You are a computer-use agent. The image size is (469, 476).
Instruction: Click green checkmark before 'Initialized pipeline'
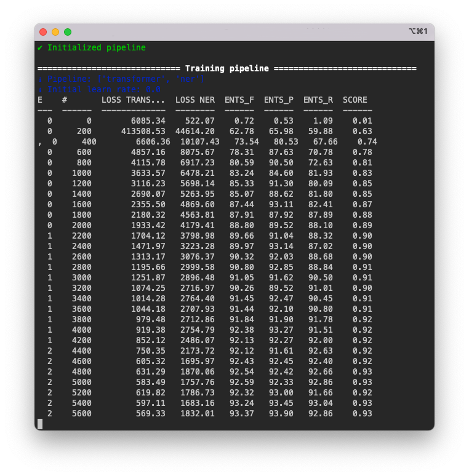point(40,48)
